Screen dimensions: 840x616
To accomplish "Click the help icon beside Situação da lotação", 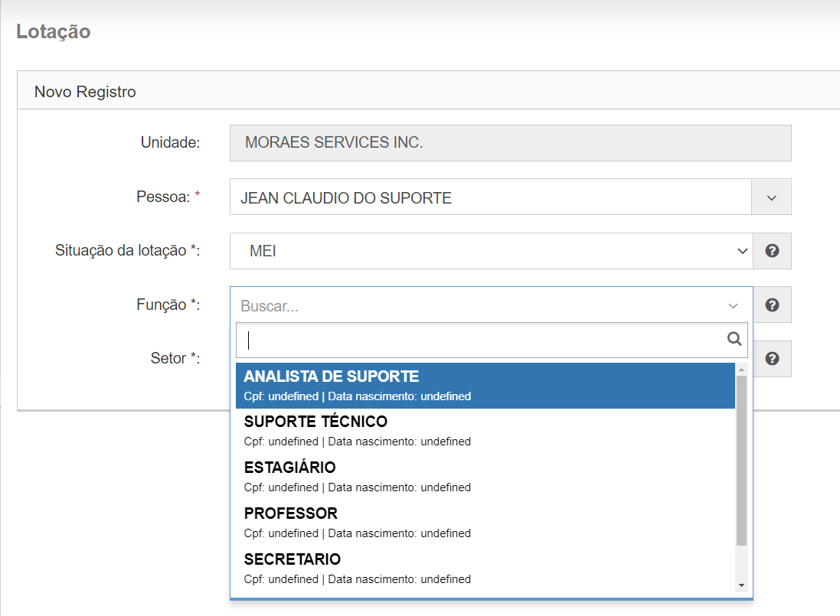I will coord(772,250).
